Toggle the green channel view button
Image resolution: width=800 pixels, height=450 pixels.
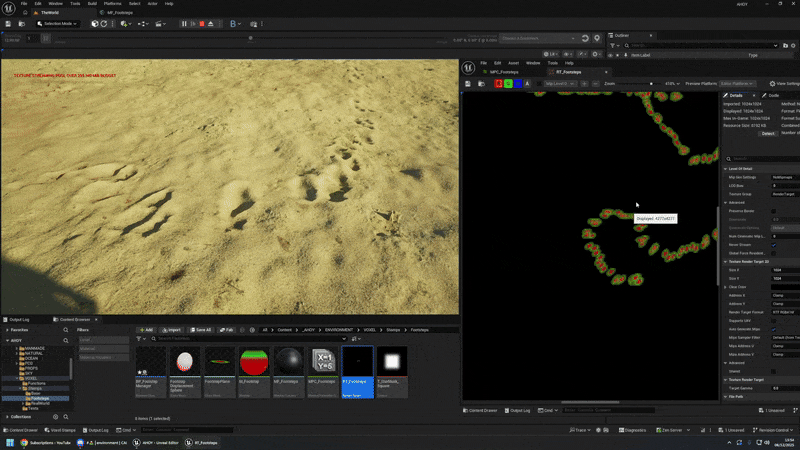pyautogui.click(x=509, y=84)
